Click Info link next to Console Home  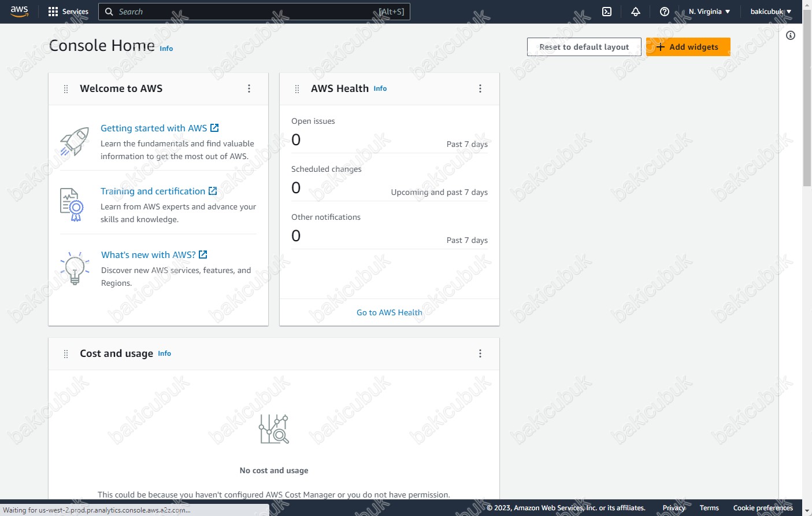(166, 49)
